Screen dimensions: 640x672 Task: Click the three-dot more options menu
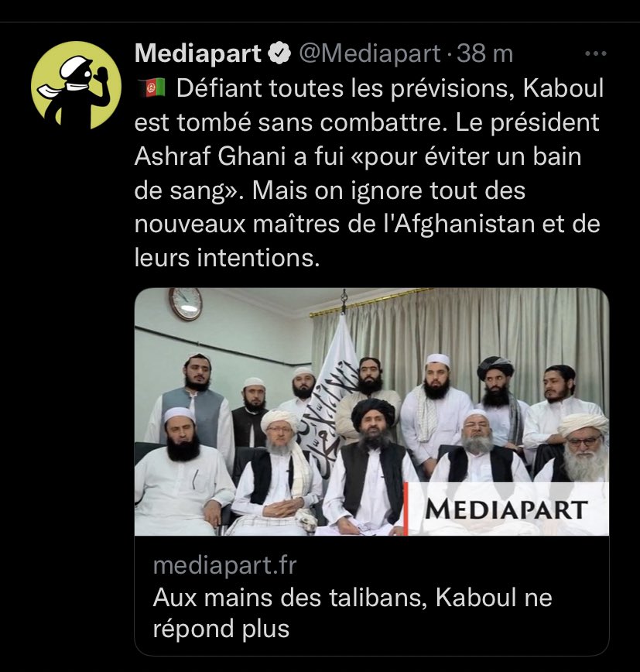(x=595, y=53)
